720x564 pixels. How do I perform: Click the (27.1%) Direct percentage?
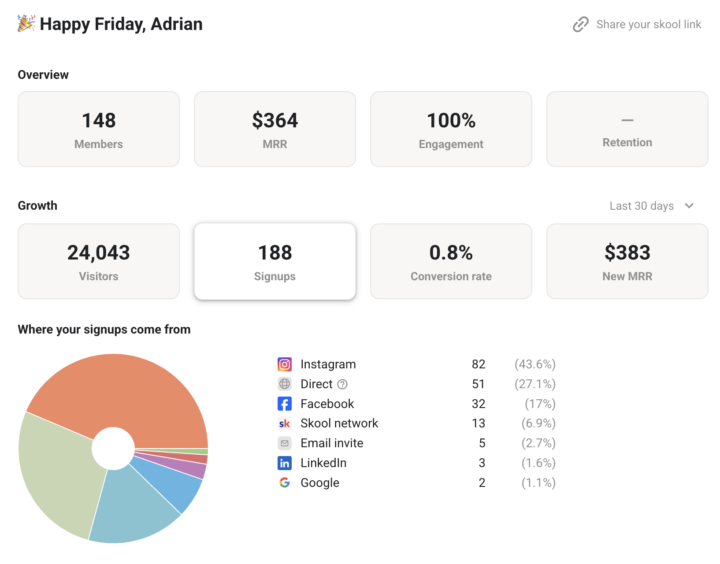pos(535,384)
